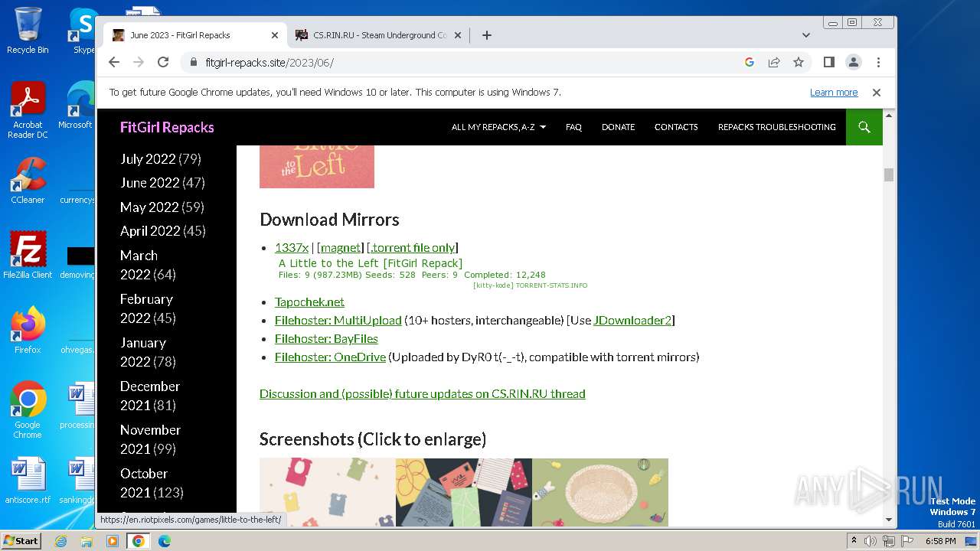The height and width of the screenshot is (551, 980).
Task: Open the tab search chevron
Action: point(805,35)
